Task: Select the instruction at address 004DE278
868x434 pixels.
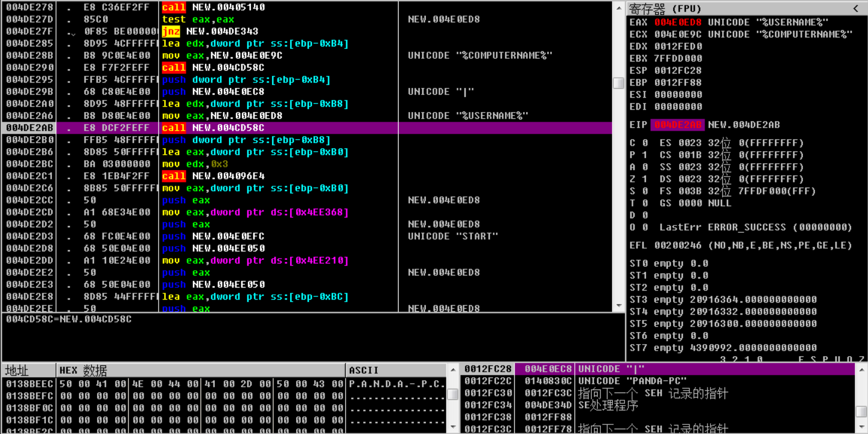Action: [x=306, y=7]
